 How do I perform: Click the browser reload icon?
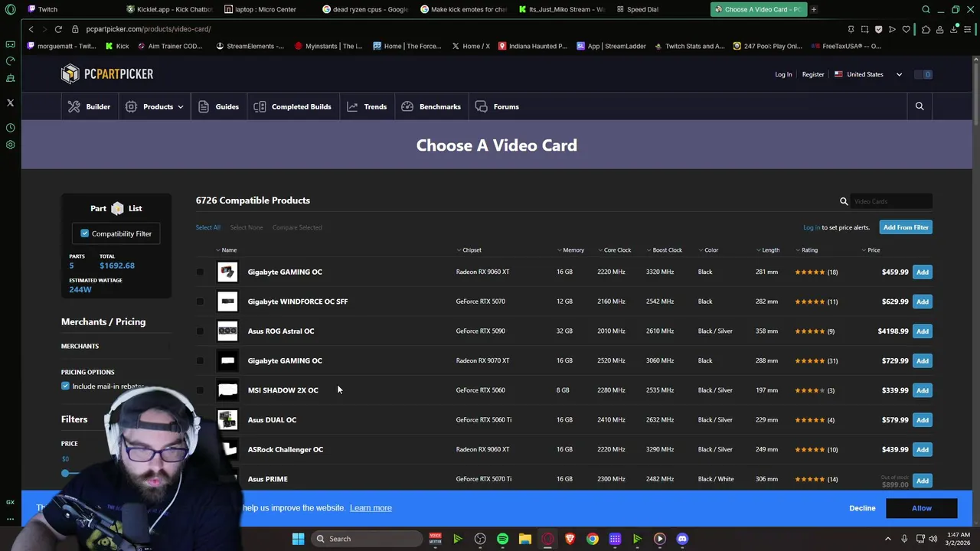click(x=58, y=29)
